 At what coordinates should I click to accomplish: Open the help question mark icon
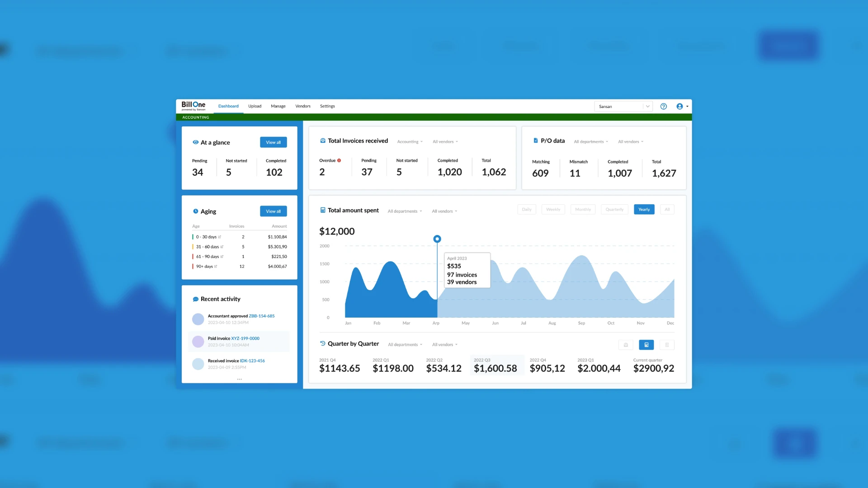pyautogui.click(x=663, y=107)
